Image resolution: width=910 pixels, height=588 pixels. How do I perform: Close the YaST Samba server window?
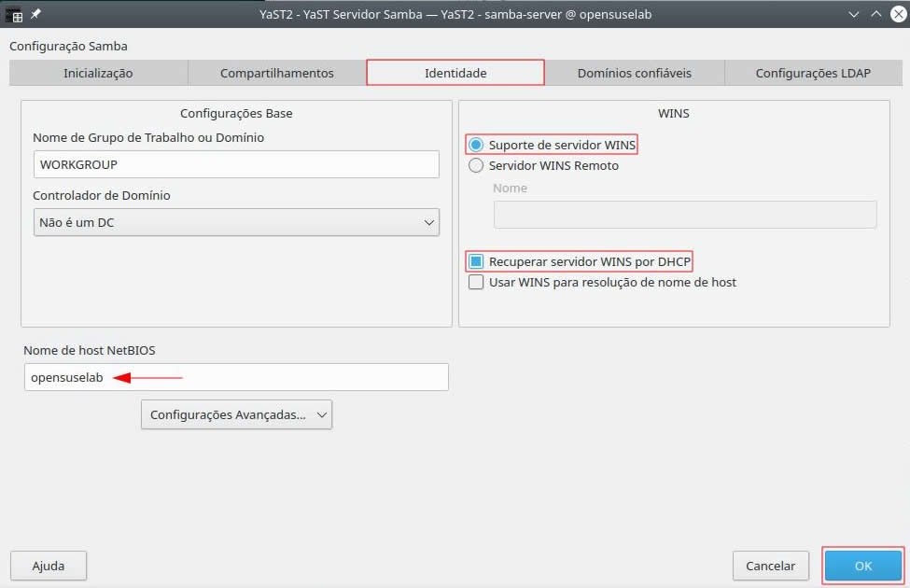coord(896,14)
